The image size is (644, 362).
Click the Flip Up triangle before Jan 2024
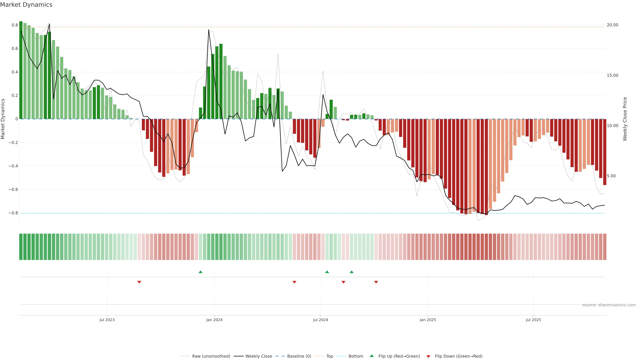[x=200, y=272]
